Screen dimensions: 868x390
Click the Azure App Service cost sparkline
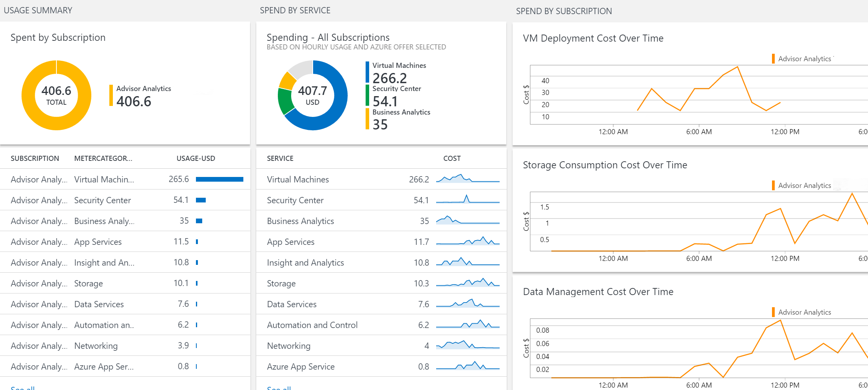[468, 365]
